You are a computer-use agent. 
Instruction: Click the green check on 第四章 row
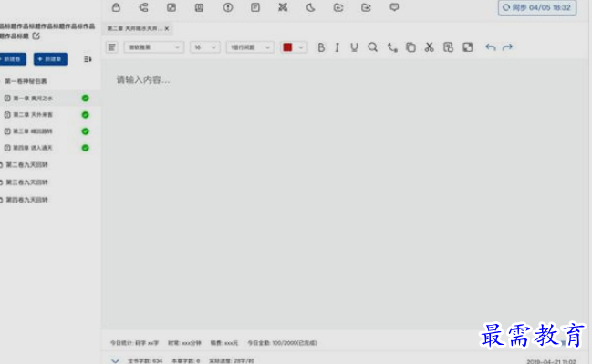coord(86,148)
